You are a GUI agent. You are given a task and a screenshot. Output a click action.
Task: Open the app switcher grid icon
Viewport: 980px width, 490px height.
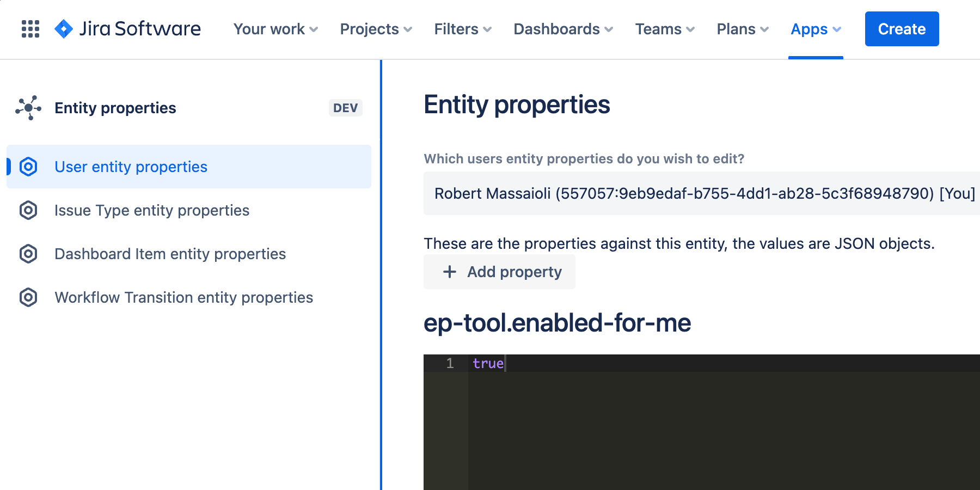(x=30, y=29)
